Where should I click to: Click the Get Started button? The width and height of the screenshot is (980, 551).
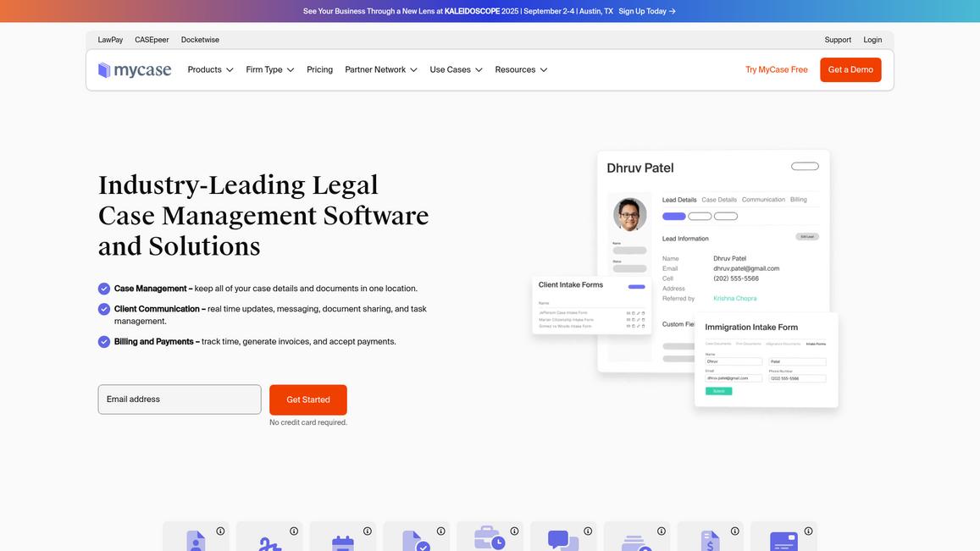308,399
